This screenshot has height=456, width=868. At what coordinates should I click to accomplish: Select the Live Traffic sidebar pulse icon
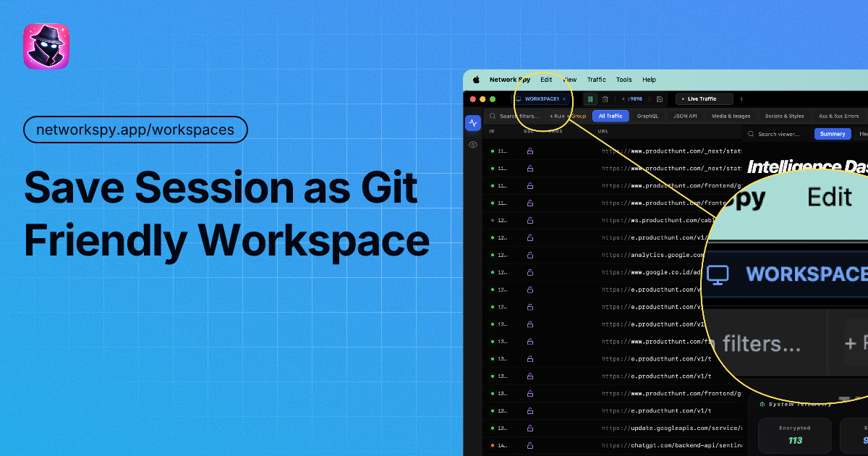click(x=473, y=123)
